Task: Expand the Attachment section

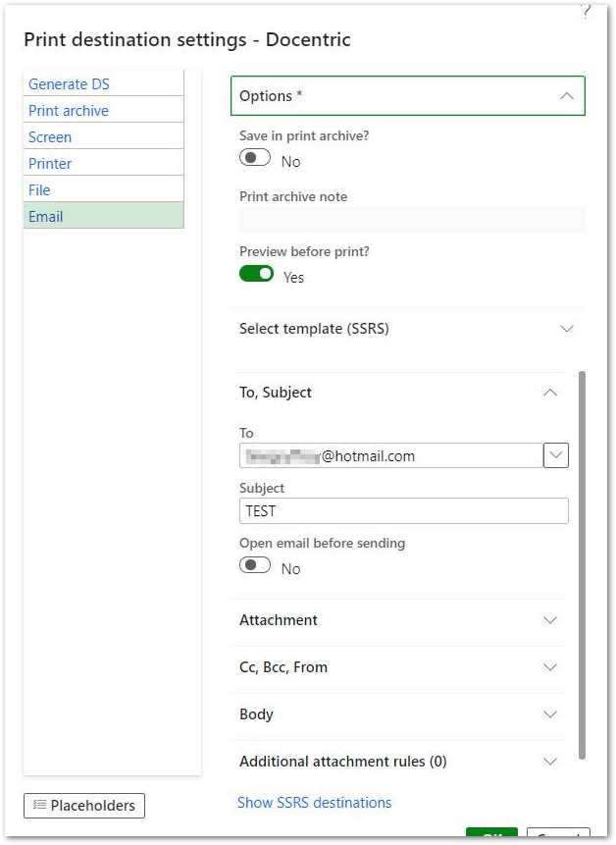Action: click(400, 619)
